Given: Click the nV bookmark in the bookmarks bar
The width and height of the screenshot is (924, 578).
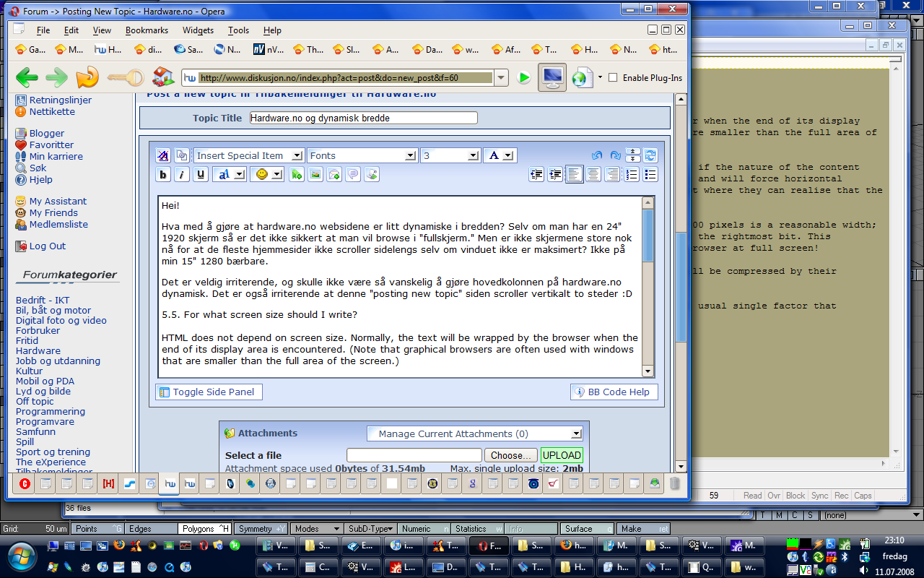Looking at the screenshot, I should (x=268, y=50).
